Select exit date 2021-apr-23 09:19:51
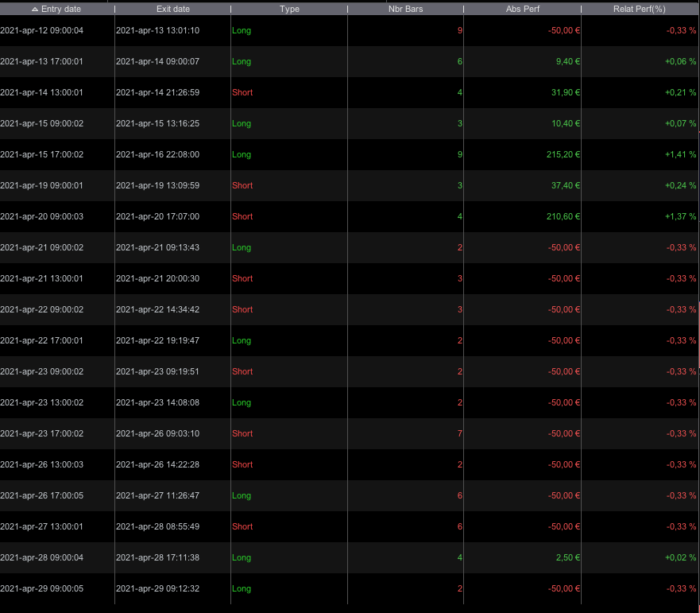Screen dimensions: 700x613 pos(157,372)
